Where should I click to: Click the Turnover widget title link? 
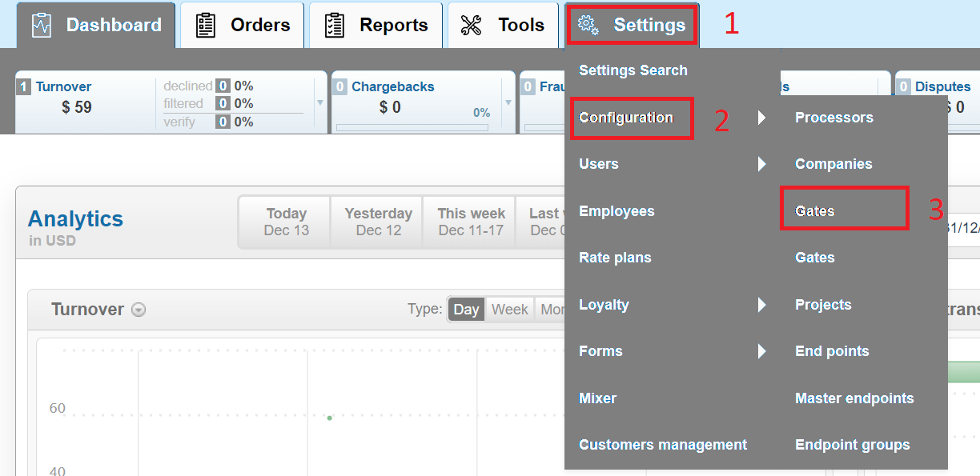tap(63, 86)
